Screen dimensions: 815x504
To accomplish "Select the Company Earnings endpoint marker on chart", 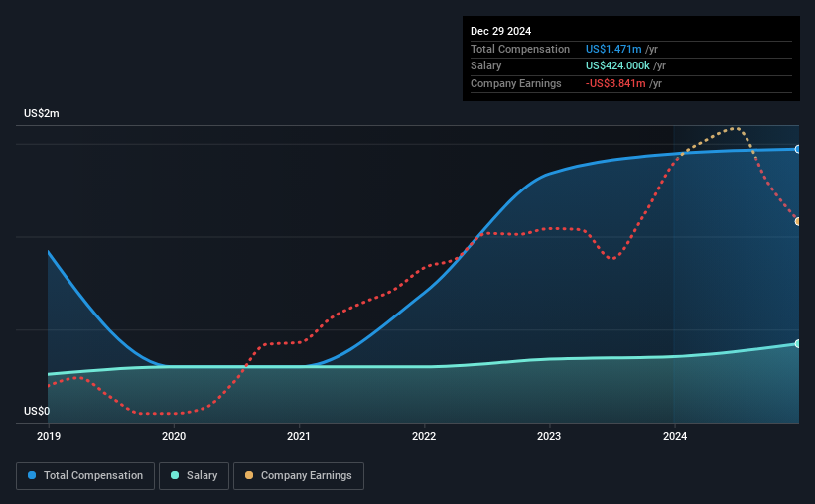I will click(x=798, y=221).
